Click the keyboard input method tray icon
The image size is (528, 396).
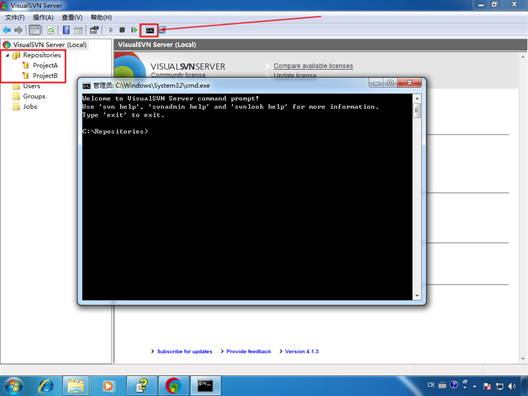pyautogui.click(x=442, y=385)
